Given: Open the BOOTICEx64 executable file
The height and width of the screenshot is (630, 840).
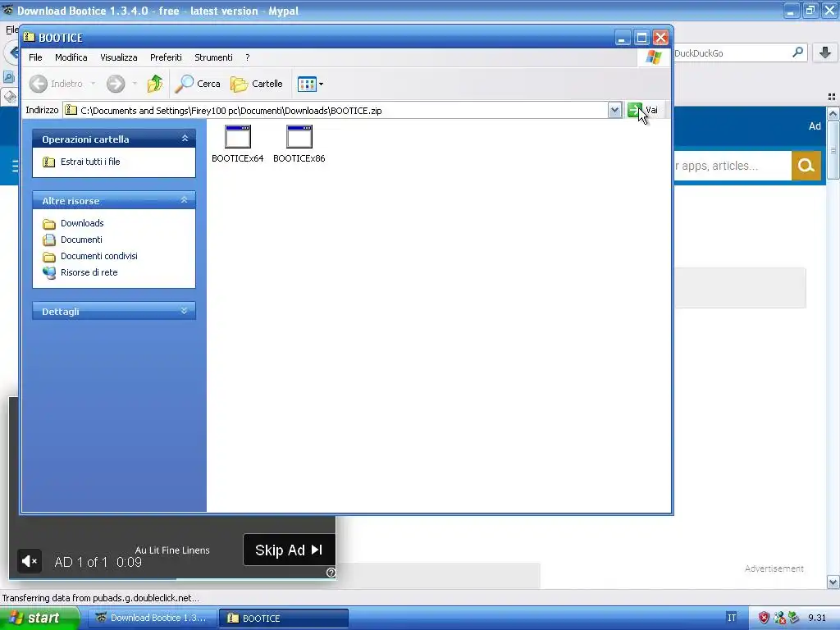Looking at the screenshot, I should [237, 144].
